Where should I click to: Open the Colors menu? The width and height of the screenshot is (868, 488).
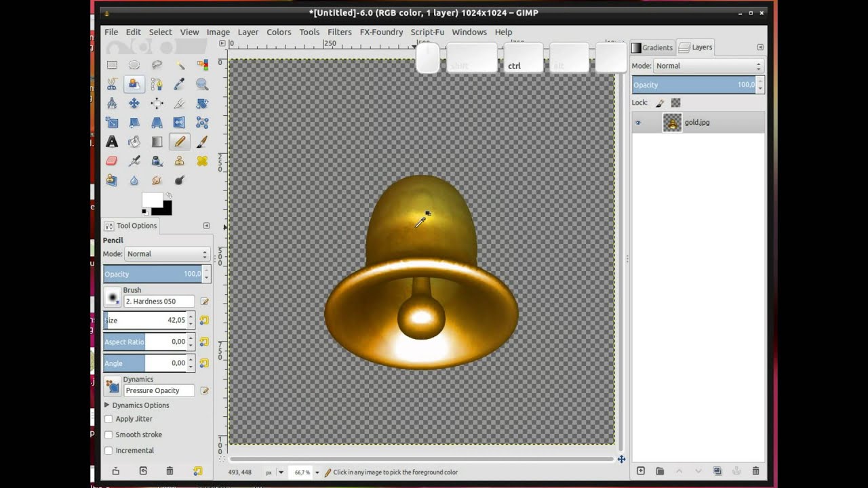coord(279,32)
